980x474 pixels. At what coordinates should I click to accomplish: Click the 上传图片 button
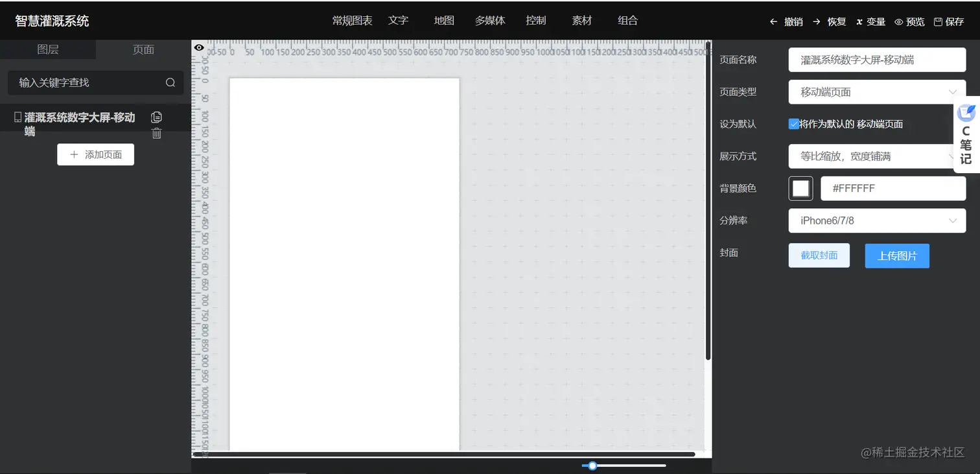[x=897, y=255]
